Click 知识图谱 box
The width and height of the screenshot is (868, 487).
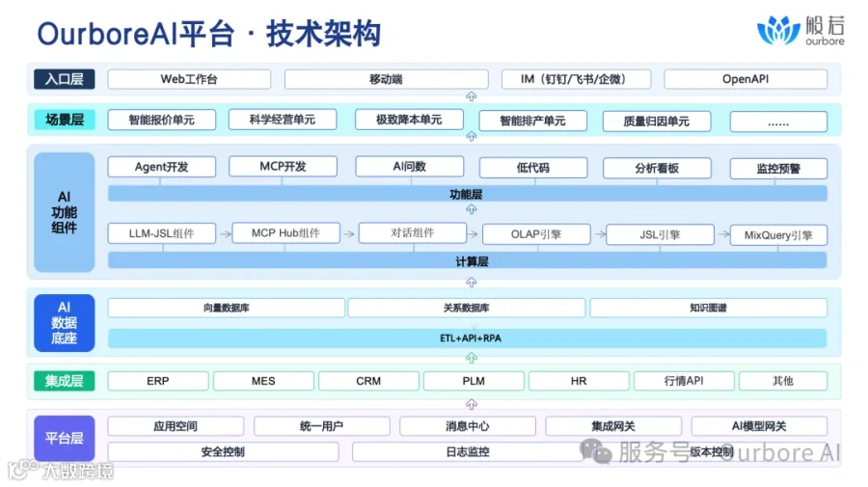(709, 308)
